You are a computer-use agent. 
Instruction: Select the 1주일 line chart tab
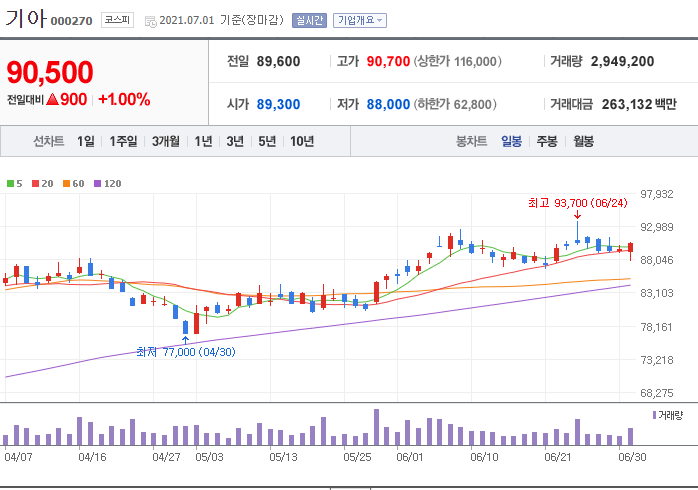(x=123, y=142)
